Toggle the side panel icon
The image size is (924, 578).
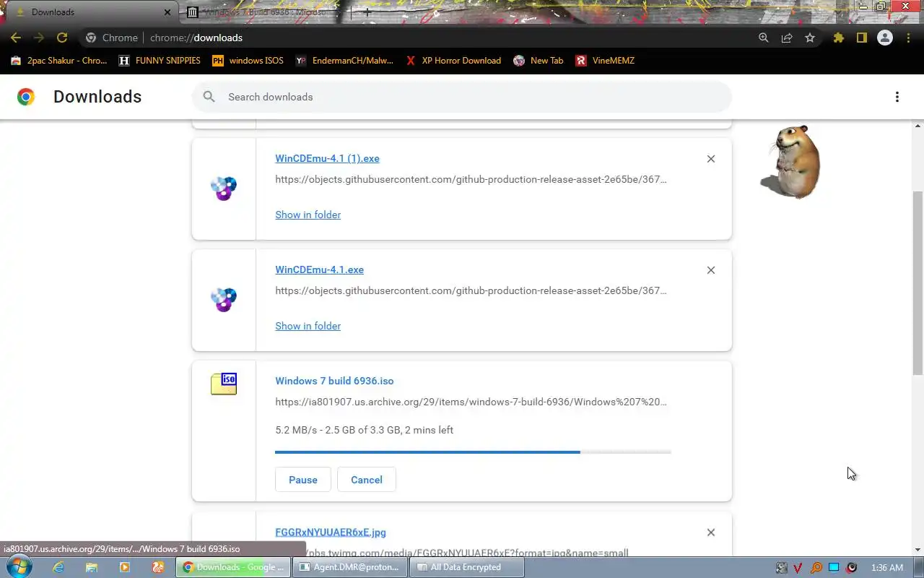tap(861, 38)
